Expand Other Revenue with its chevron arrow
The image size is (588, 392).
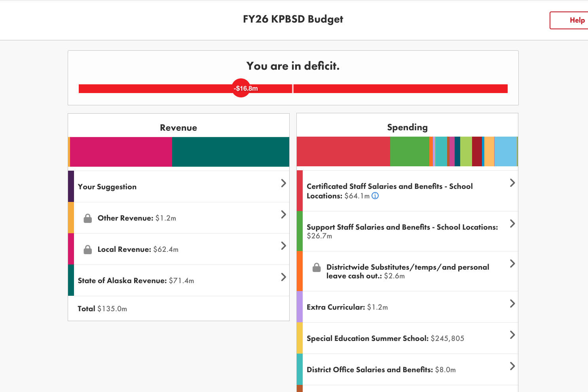pos(283,214)
